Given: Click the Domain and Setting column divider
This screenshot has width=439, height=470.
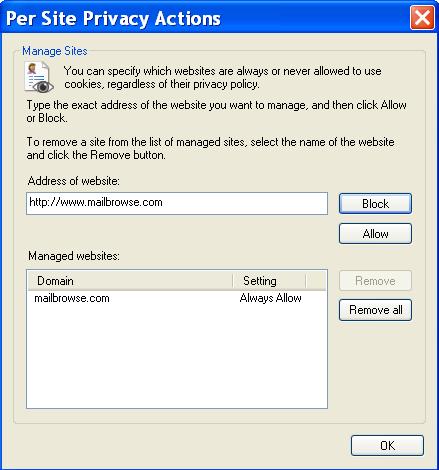Looking at the screenshot, I should 233,281.
